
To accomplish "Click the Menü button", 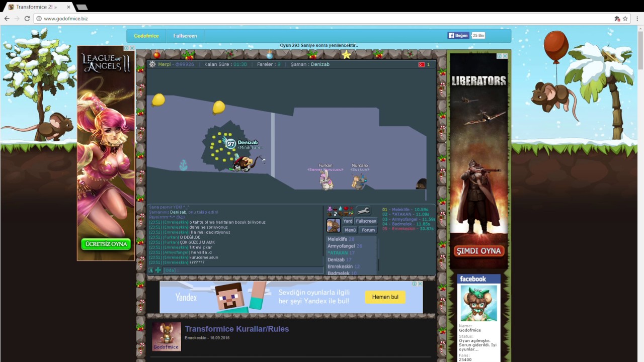I will click(350, 230).
